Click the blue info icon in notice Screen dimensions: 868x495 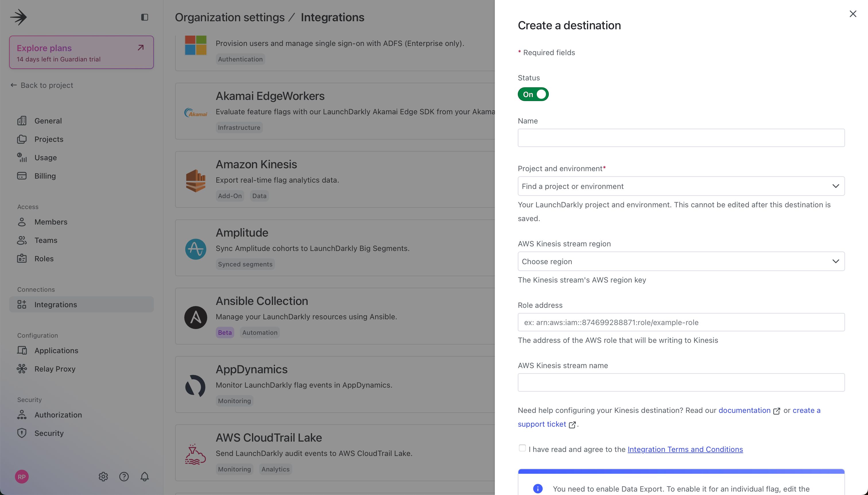tap(538, 489)
